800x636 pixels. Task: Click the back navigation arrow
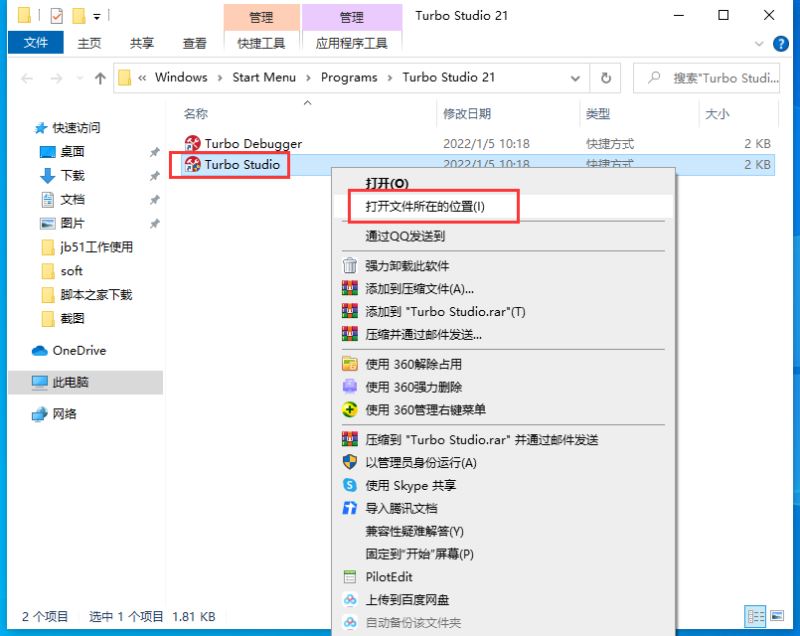(27, 78)
